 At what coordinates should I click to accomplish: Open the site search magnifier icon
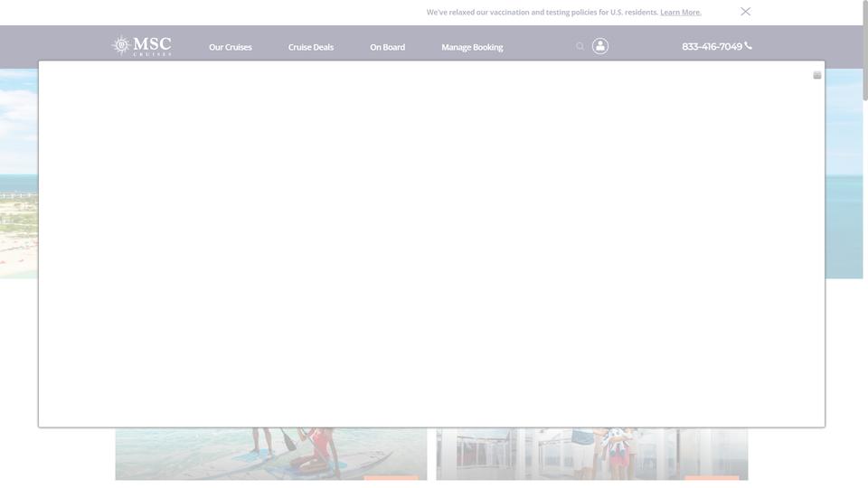coord(580,46)
